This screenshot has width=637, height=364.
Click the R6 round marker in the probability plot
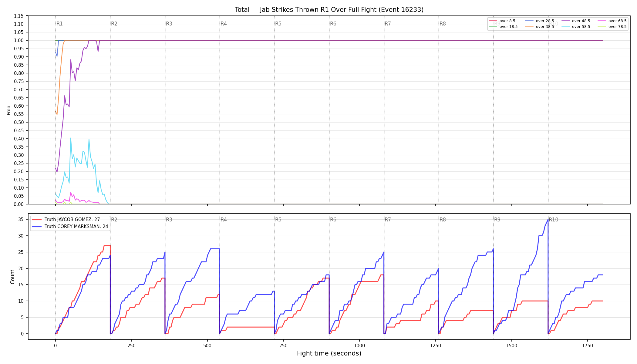(333, 24)
